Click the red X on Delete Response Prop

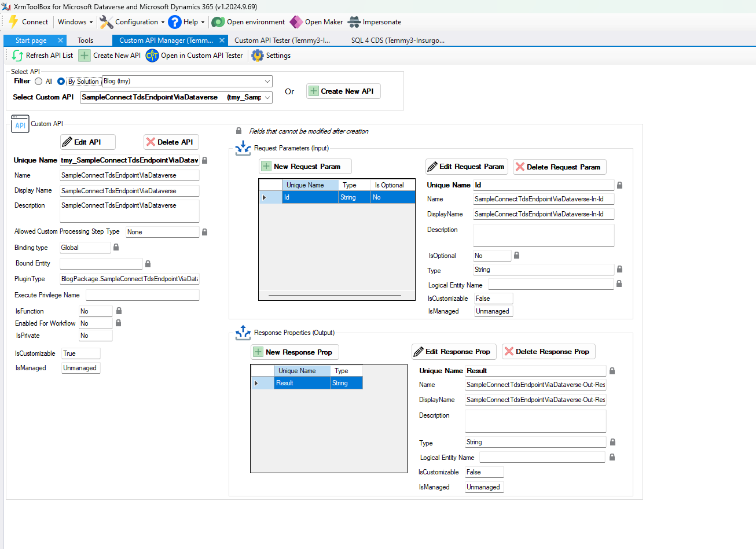(x=509, y=351)
